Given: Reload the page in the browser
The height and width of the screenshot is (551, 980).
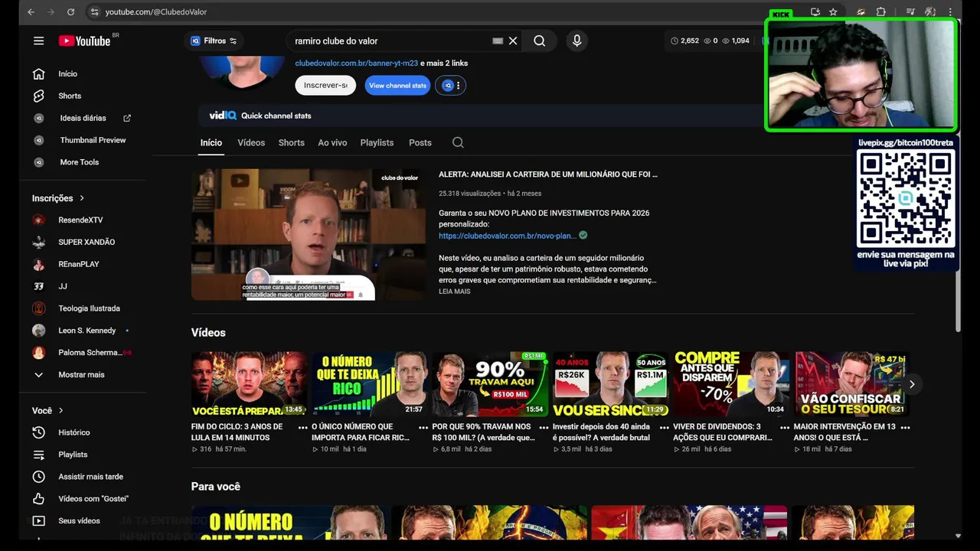Looking at the screenshot, I should [70, 11].
